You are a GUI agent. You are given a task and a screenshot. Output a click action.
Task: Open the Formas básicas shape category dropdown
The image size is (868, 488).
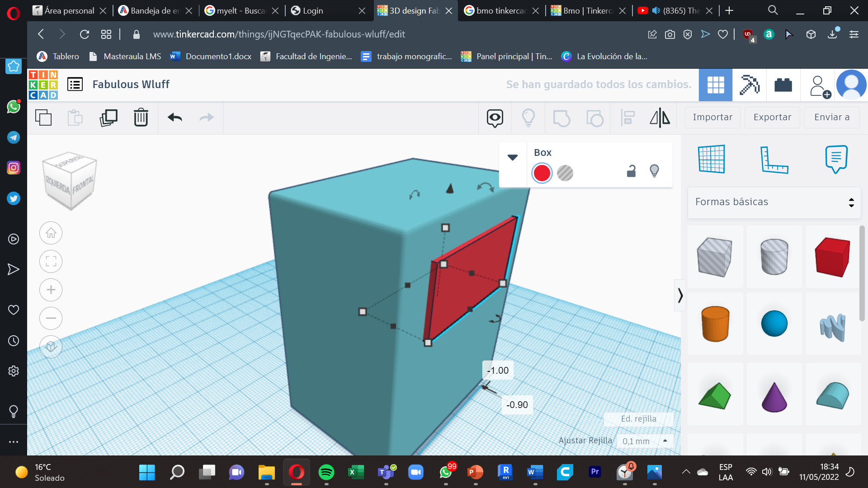(x=774, y=202)
